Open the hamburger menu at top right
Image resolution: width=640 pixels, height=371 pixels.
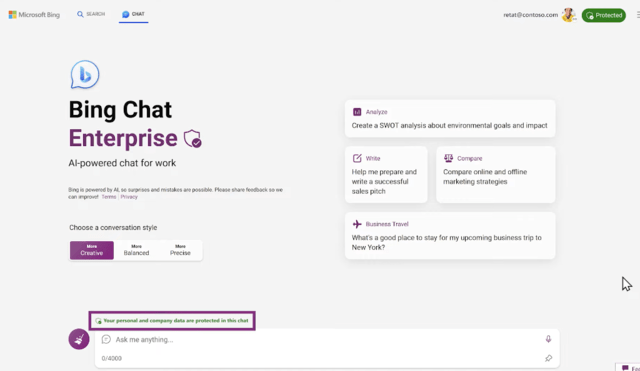[638, 15]
